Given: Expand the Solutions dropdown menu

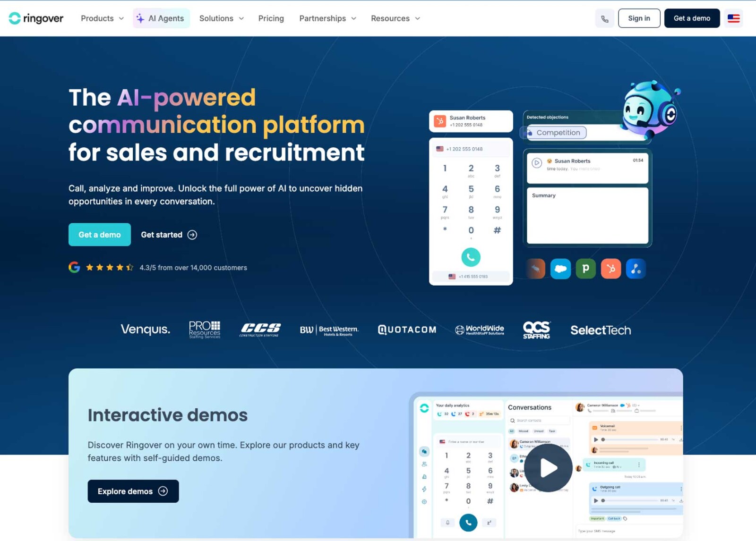Looking at the screenshot, I should pos(222,18).
